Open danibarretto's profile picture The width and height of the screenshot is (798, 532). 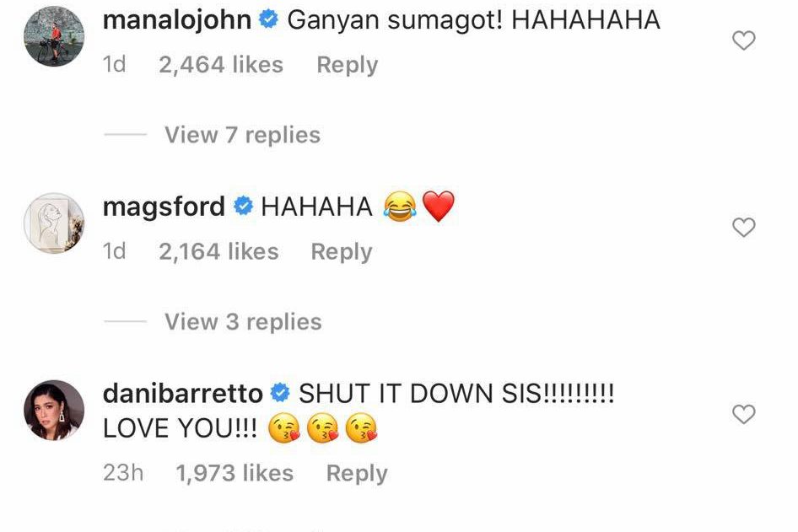54,410
